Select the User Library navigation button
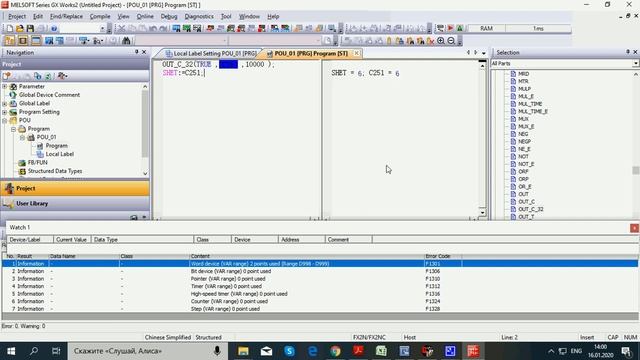 [75, 203]
